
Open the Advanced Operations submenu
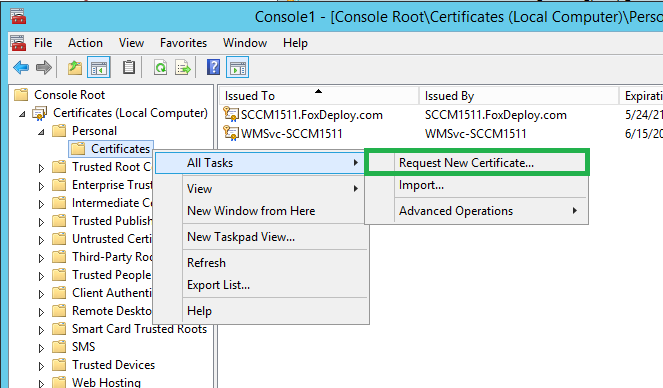(477, 211)
